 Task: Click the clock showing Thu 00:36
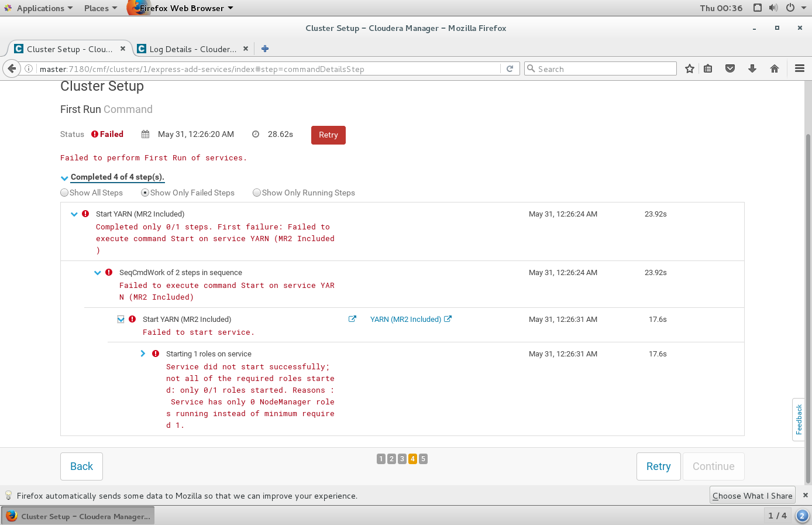721,8
